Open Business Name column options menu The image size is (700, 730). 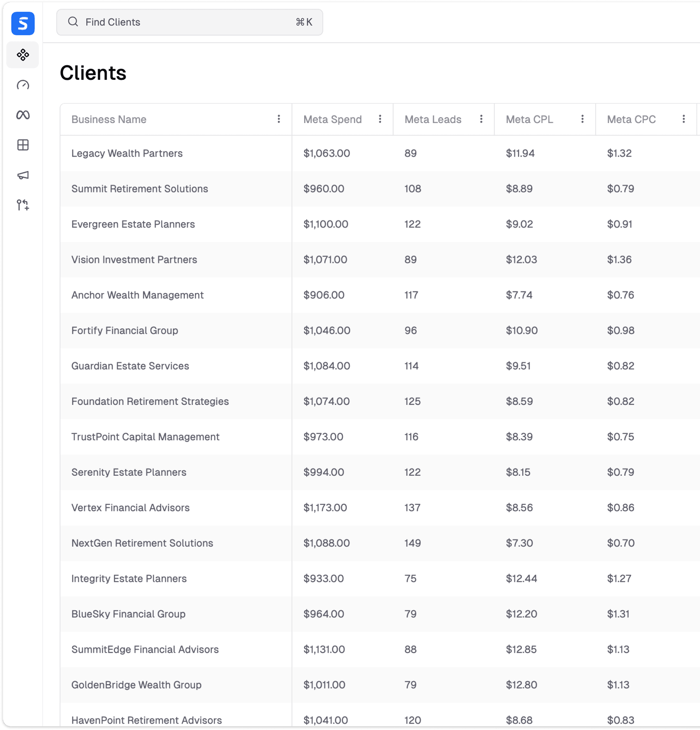coord(278,119)
